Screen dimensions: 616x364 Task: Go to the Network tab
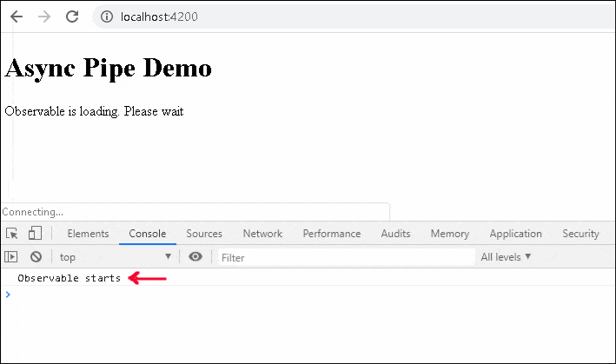tap(262, 234)
